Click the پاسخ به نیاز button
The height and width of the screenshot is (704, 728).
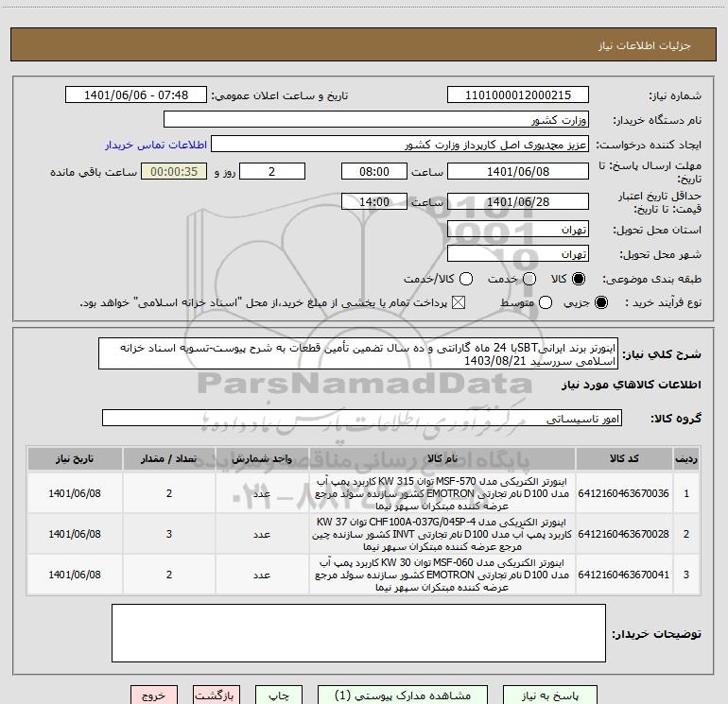[x=550, y=695]
